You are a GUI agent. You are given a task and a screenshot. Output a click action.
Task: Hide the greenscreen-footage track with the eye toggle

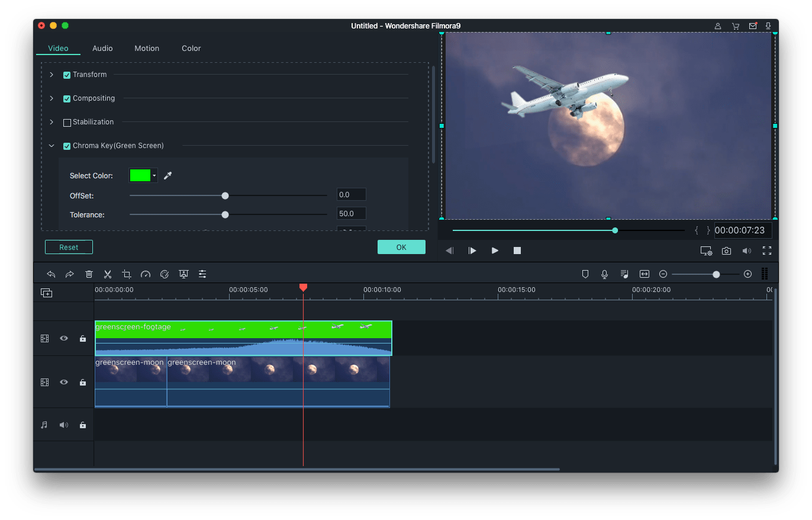pyautogui.click(x=63, y=338)
